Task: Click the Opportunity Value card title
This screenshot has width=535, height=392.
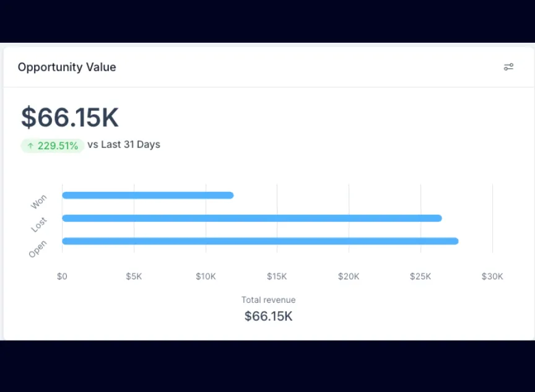Action: pyautogui.click(x=67, y=67)
